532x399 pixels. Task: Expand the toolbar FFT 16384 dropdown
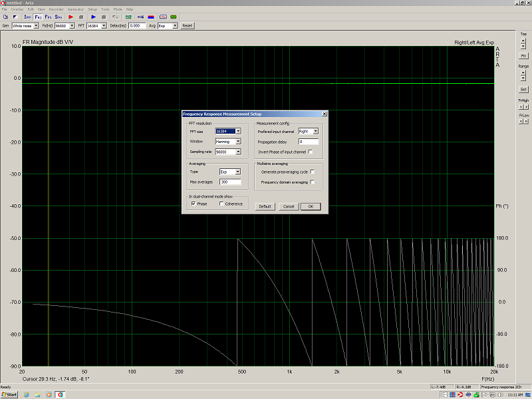104,26
